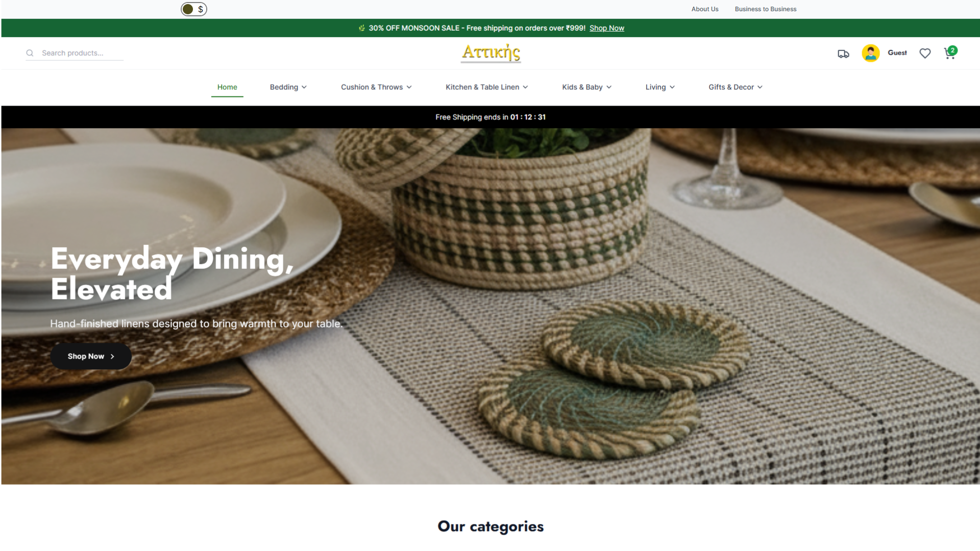The image size is (980, 551).
Task: Click the delivery truck tracking icon
Action: tap(843, 54)
